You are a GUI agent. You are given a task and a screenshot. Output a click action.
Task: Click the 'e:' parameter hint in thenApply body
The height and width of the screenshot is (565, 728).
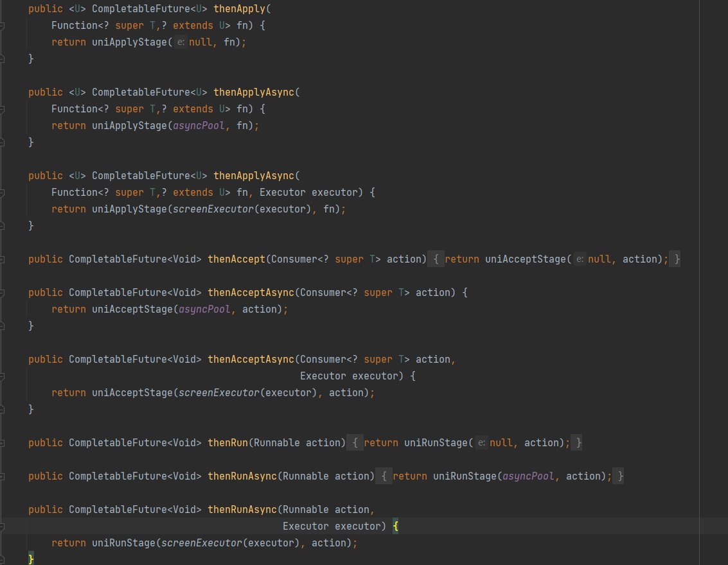[181, 42]
